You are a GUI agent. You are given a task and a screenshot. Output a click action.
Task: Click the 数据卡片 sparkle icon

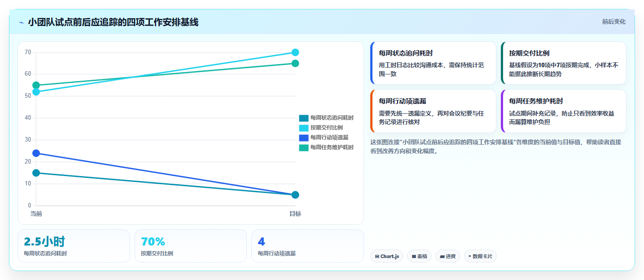click(470, 256)
